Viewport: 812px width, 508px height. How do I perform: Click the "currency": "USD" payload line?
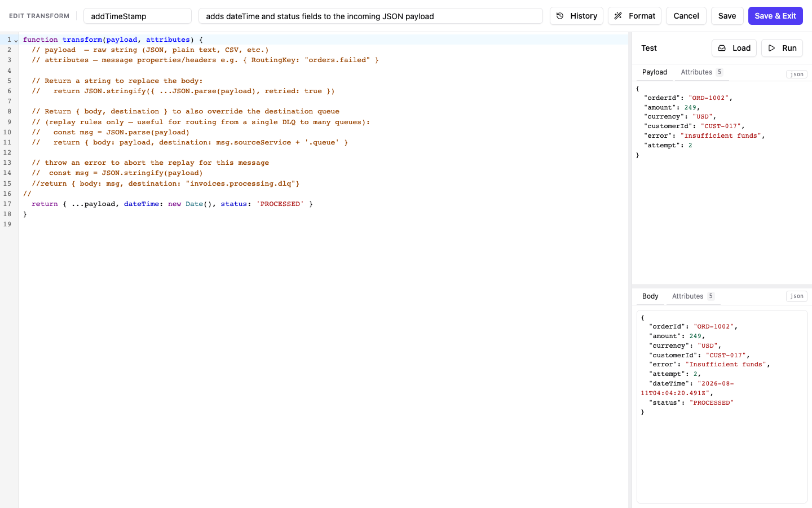680,116
